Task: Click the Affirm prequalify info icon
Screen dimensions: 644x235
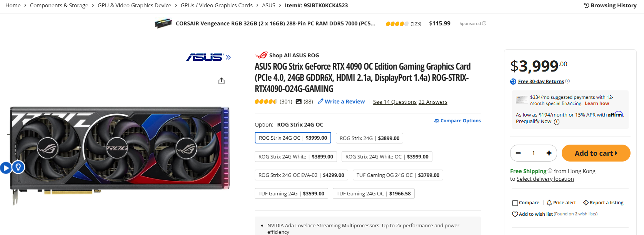Action: pyautogui.click(x=557, y=122)
